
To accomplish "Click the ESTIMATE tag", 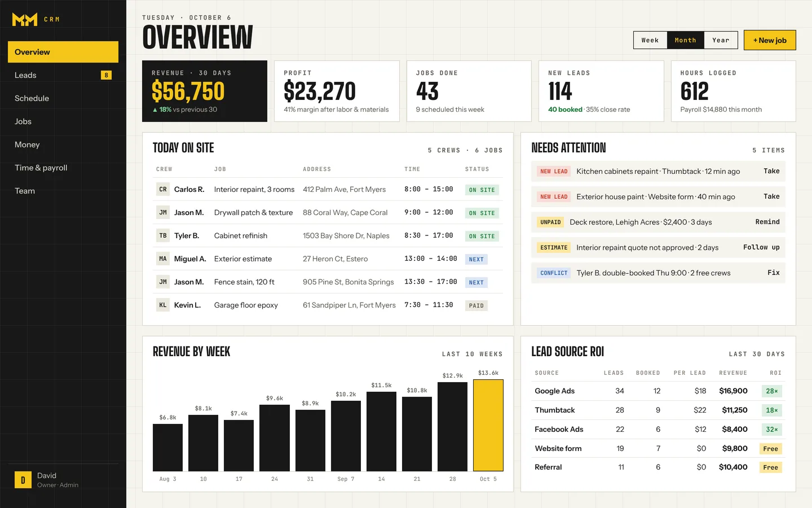I will pos(554,248).
